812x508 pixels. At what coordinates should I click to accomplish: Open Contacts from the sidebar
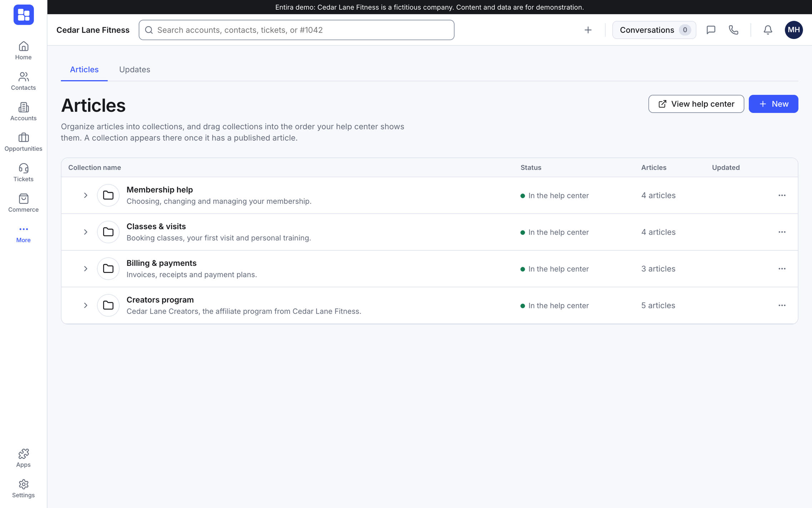23,81
